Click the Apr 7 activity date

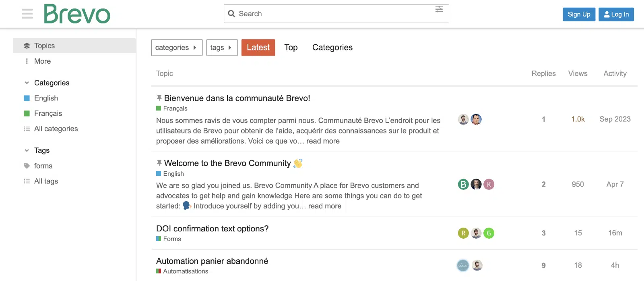pos(615,184)
